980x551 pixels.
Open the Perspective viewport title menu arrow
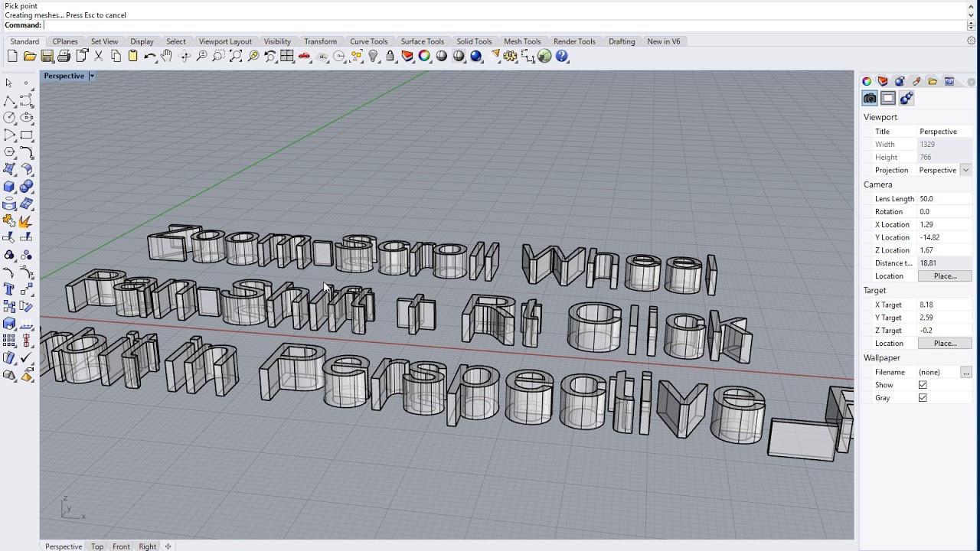coord(92,76)
